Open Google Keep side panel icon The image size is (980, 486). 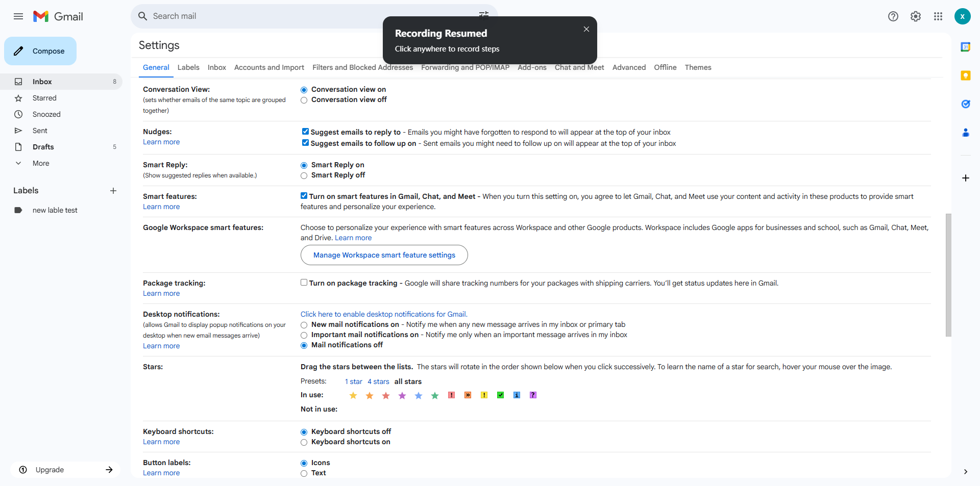coord(966,75)
